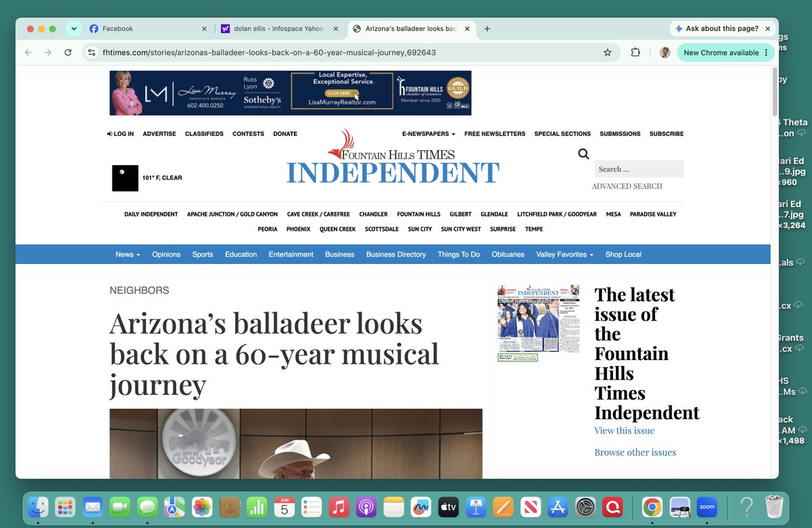812x528 pixels.
Task: Close the Facebook tab
Action: [204, 28]
